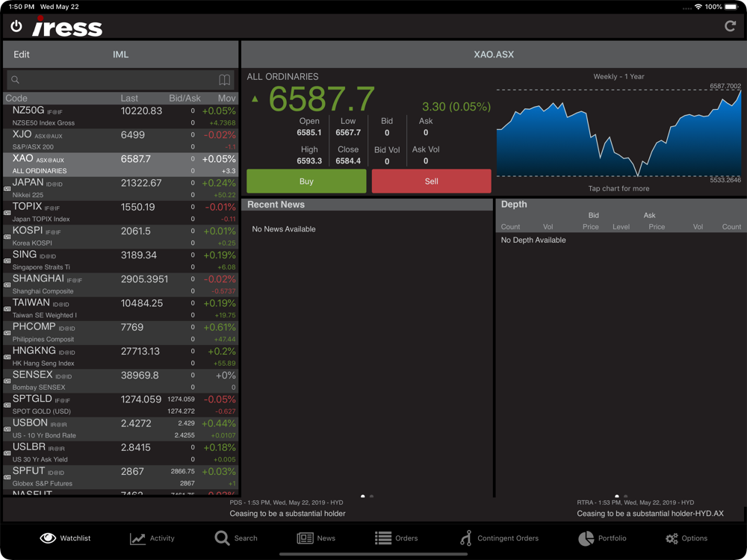The height and width of the screenshot is (560, 747).
Task: Select the SHANGHAI Composite row
Action: pos(120,284)
